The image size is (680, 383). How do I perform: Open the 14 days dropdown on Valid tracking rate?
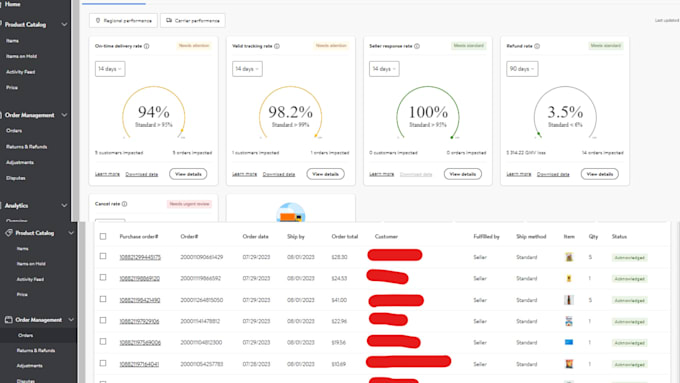click(x=247, y=69)
